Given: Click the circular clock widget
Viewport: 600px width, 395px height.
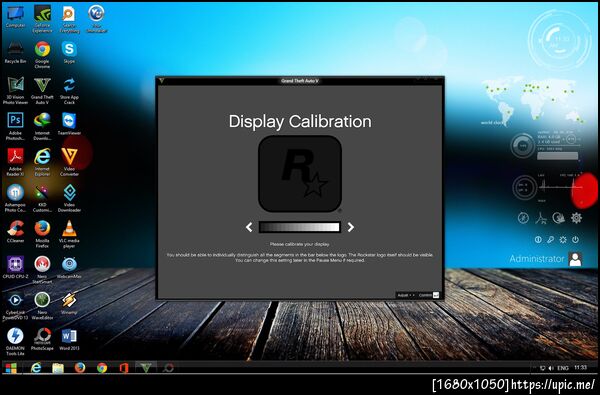Looking at the screenshot, I should pos(559,39).
